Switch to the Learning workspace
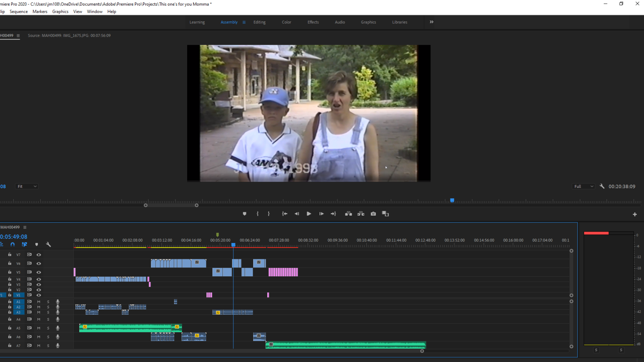644x362 pixels. 197,22
